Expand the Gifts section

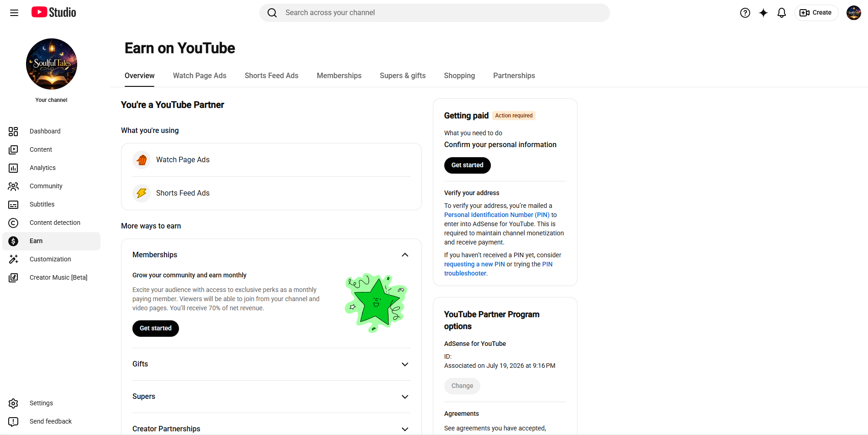[271, 364]
